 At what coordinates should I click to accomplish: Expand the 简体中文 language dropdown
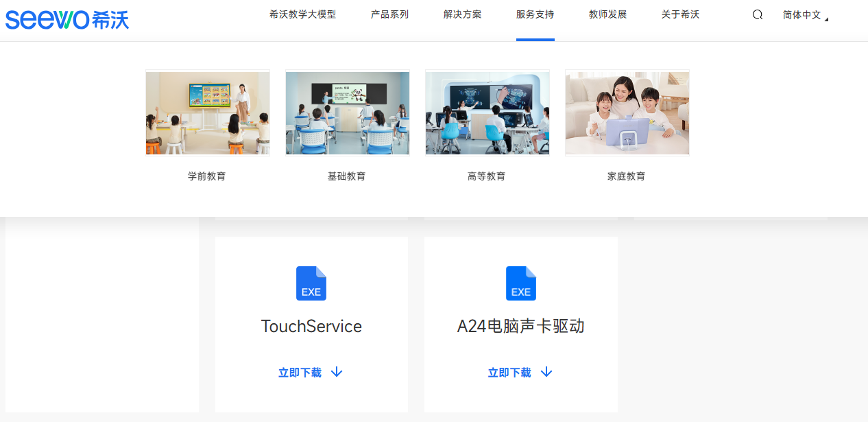pyautogui.click(x=805, y=15)
